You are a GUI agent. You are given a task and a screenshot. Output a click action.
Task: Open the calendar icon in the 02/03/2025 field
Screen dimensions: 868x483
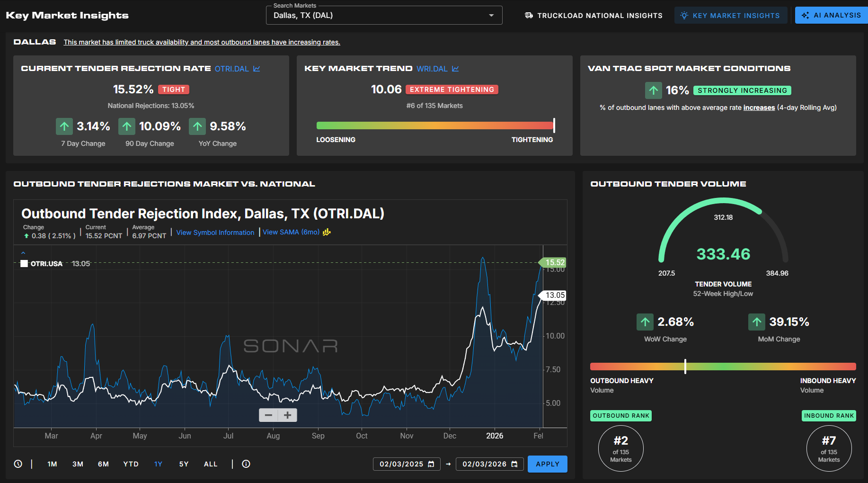pyautogui.click(x=431, y=464)
